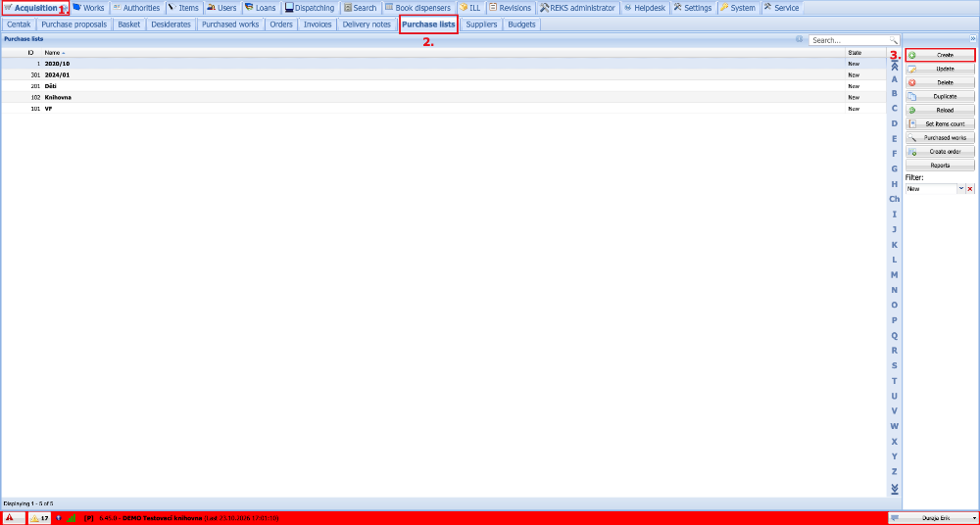Screen dimensions: 980x525
Task: Click the info icon next to Search
Action: (x=800, y=39)
